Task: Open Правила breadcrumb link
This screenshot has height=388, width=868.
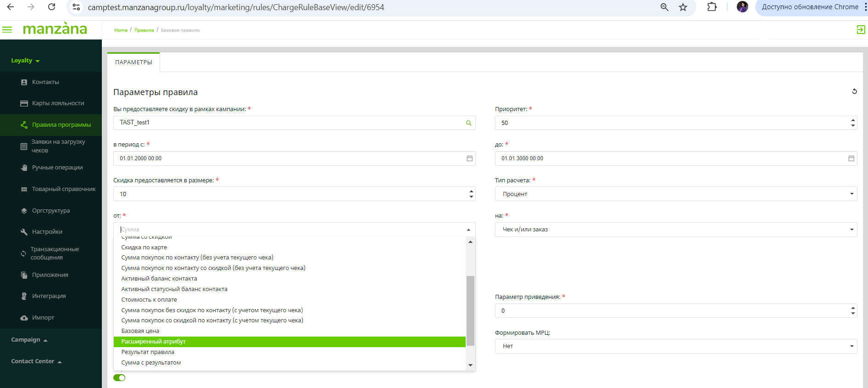Action: click(x=144, y=30)
